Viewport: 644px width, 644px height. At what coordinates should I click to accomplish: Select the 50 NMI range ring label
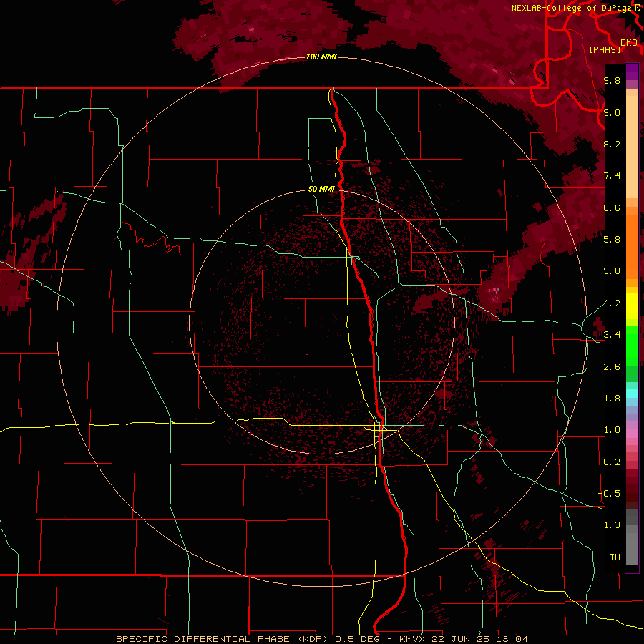click(x=321, y=189)
